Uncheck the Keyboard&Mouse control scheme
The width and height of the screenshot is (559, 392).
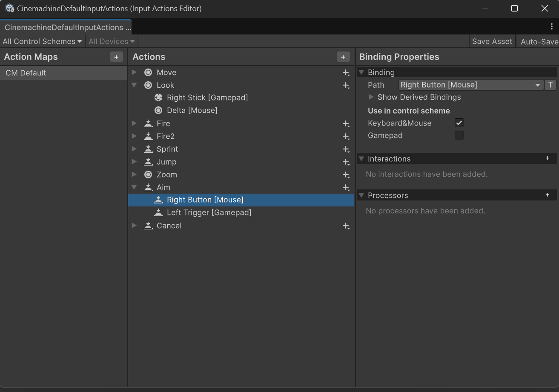coord(459,123)
